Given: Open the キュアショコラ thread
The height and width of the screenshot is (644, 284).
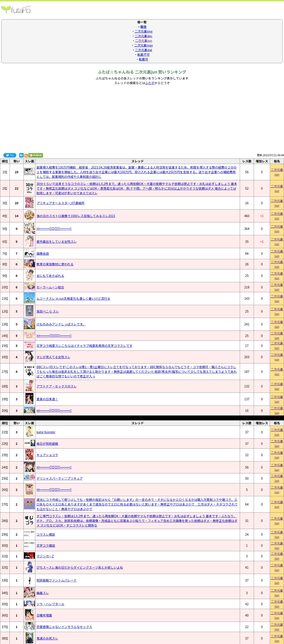Looking at the screenshot, I should tap(47, 455).
